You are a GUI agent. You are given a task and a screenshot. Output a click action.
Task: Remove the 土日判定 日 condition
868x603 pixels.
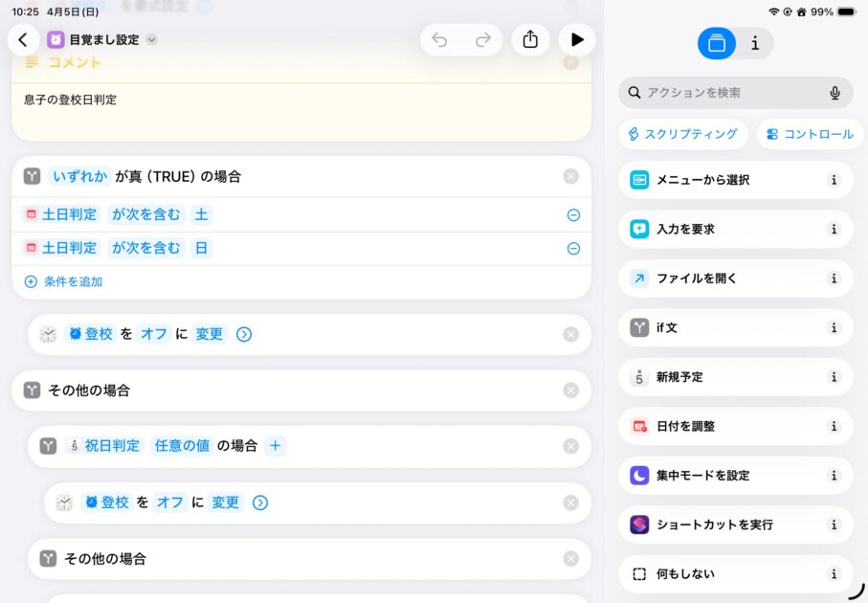click(573, 249)
